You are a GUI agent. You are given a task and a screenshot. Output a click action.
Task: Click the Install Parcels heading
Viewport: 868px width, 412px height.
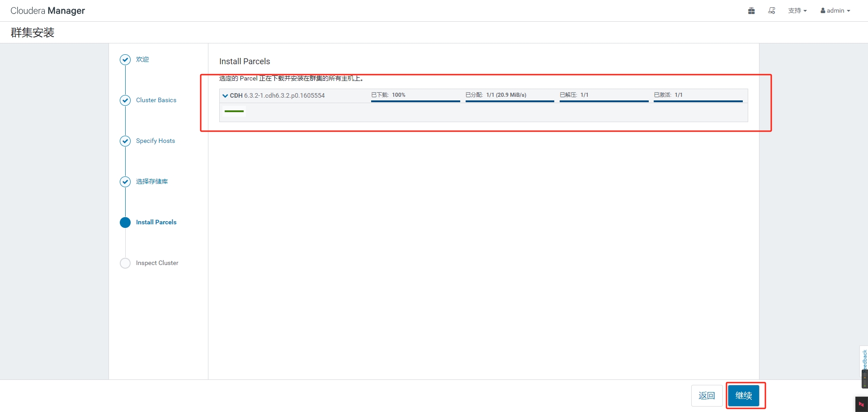(x=245, y=62)
